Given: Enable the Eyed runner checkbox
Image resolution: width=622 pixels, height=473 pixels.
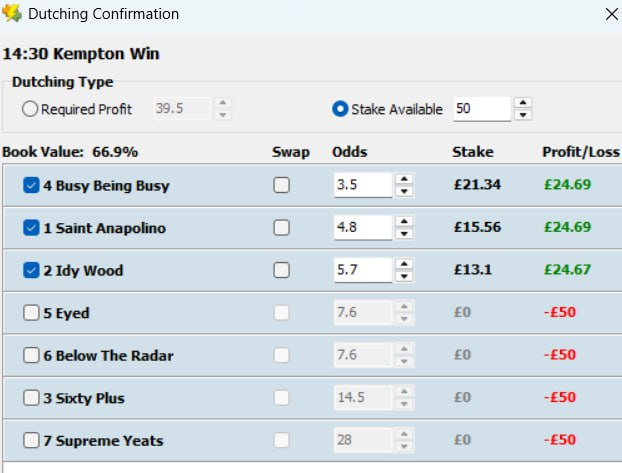Looking at the screenshot, I should click(31, 313).
